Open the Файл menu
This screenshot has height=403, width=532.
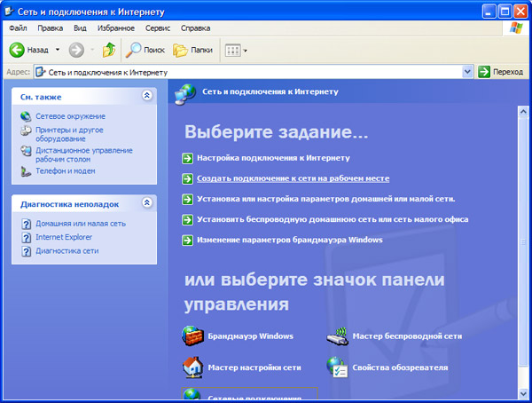point(18,28)
